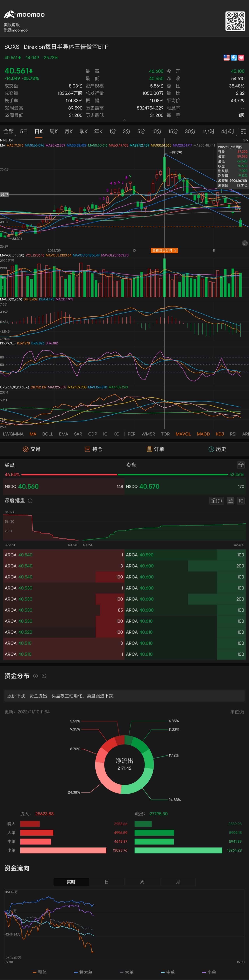
Task: Enable the LWGMMA indicator
Action: [x=13, y=434]
